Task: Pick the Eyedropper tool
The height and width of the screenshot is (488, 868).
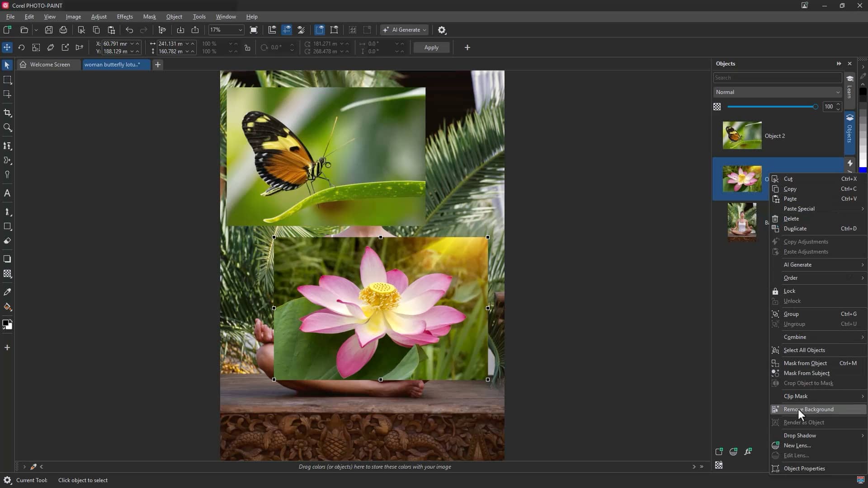Action: (x=7, y=292)
